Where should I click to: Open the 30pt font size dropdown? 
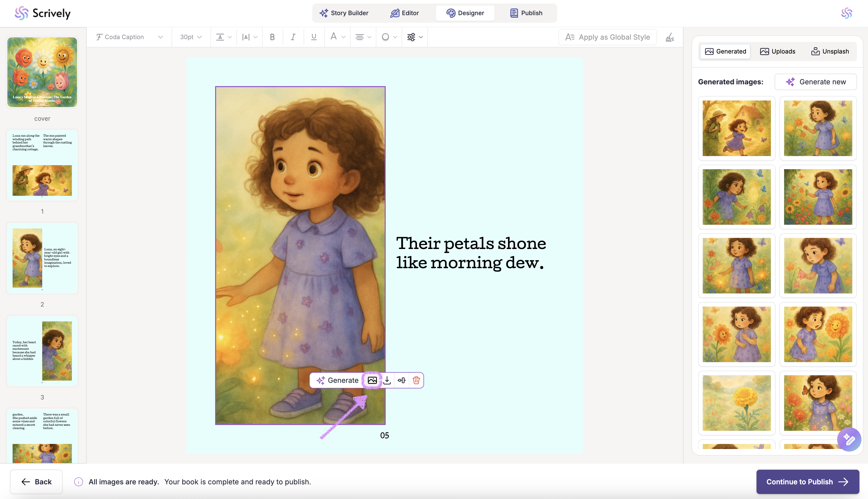191,37
